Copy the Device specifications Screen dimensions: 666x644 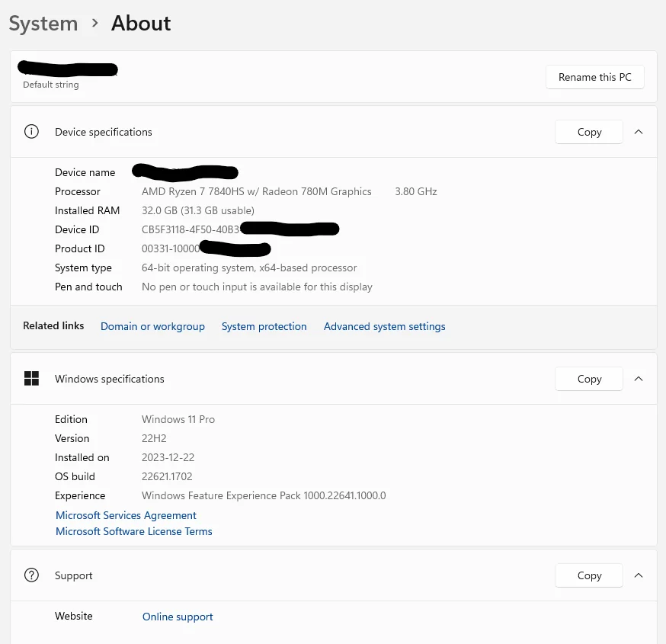pyautogui.click(x=589, y=132)
